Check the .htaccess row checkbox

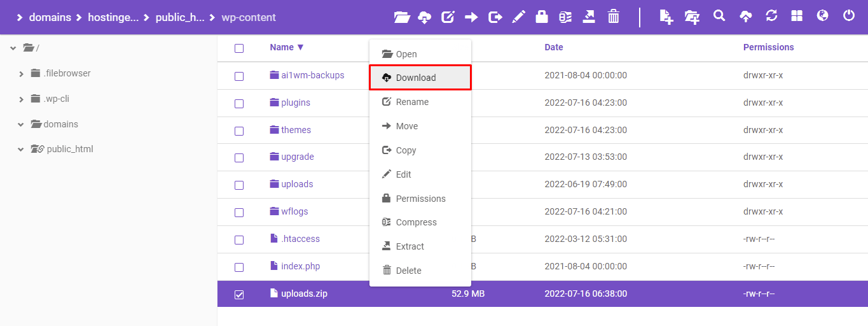click(x=239, y=240)
